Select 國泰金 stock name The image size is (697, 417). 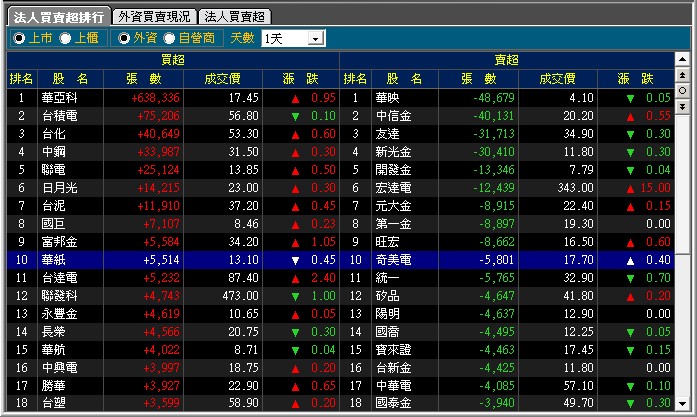click(393, 403)
